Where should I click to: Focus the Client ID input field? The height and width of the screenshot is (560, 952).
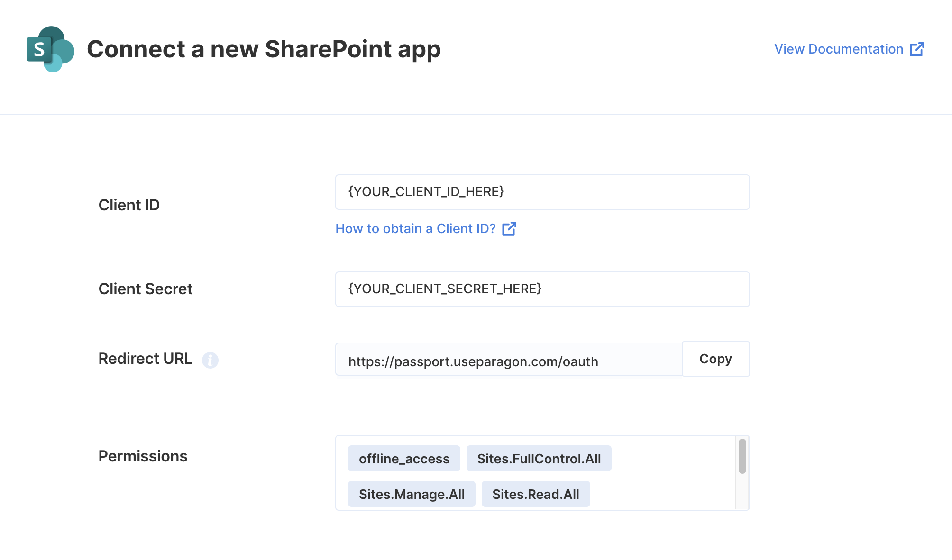(542, 192)
